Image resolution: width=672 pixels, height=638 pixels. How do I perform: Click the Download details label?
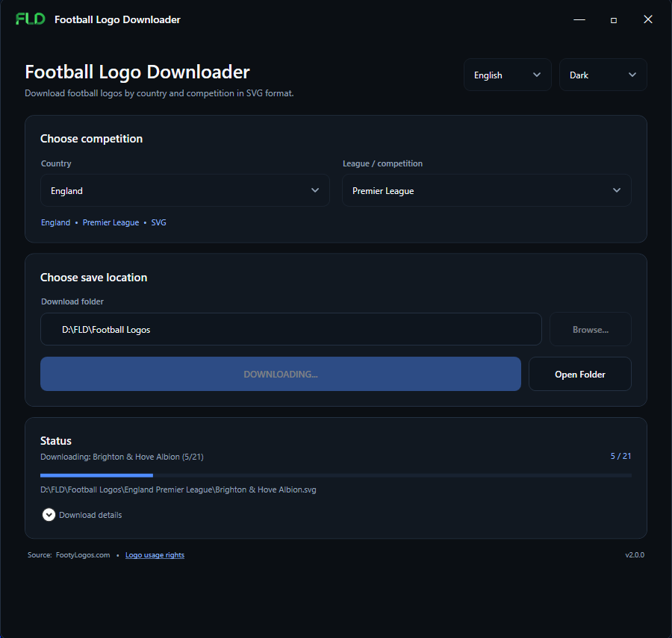point(90,515)
